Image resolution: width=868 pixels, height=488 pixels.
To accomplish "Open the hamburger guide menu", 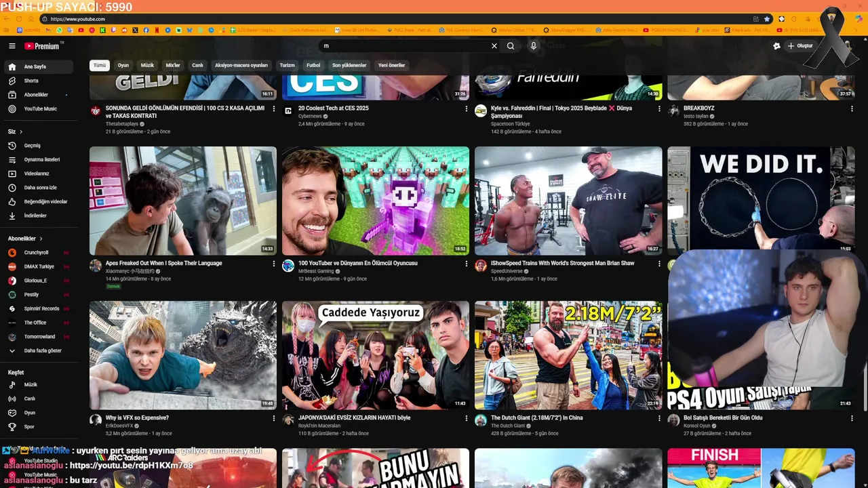I will [x=12, y=46].
